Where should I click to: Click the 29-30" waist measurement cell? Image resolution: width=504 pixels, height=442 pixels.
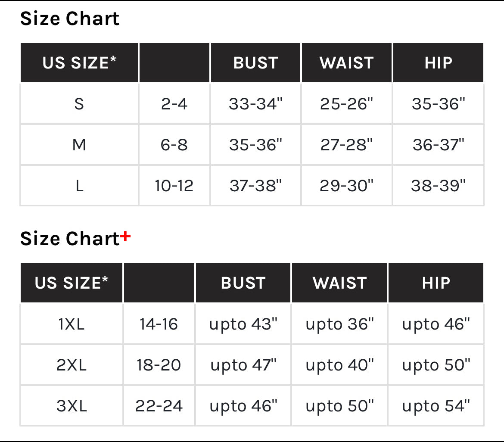point(347,186)
